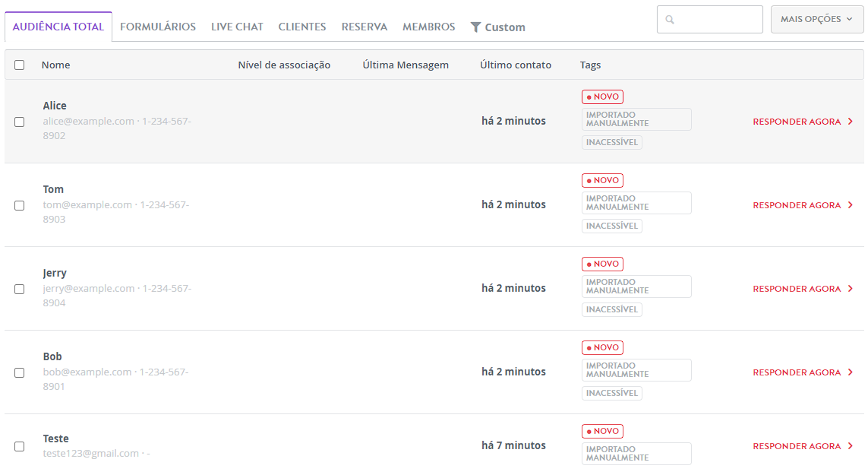Click bob@example.com contact details

click(x=115, y=379)
